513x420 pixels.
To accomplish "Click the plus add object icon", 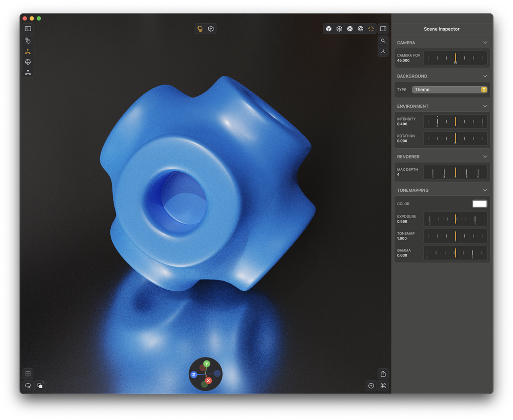I will pyautogui.click(x=371, y=386).
